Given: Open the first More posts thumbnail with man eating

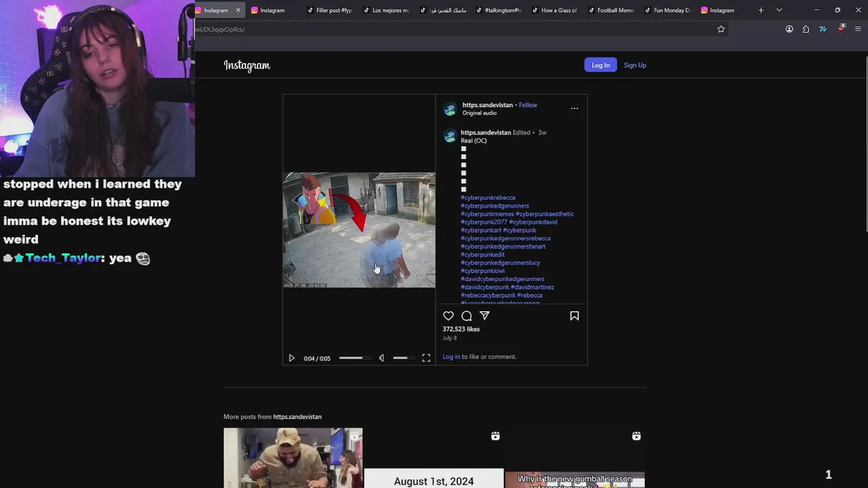Looking at the screenshot, I should (293, 457).
